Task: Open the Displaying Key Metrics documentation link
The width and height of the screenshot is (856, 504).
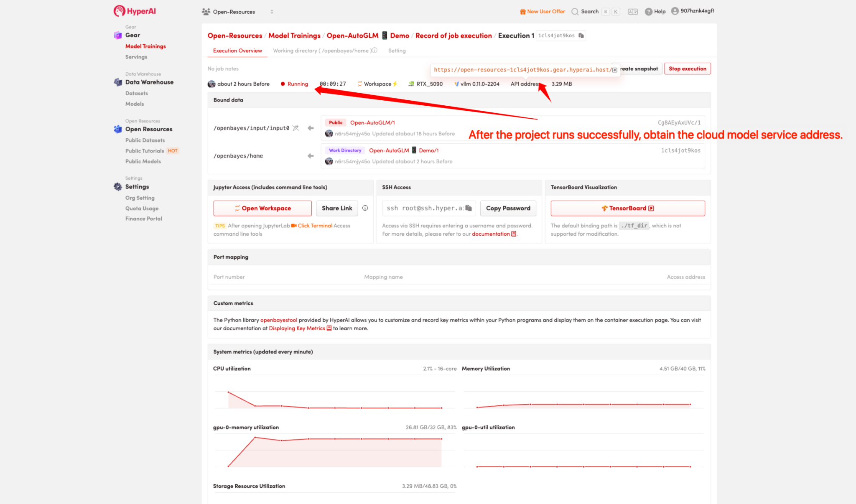Action: pos(297,328)
